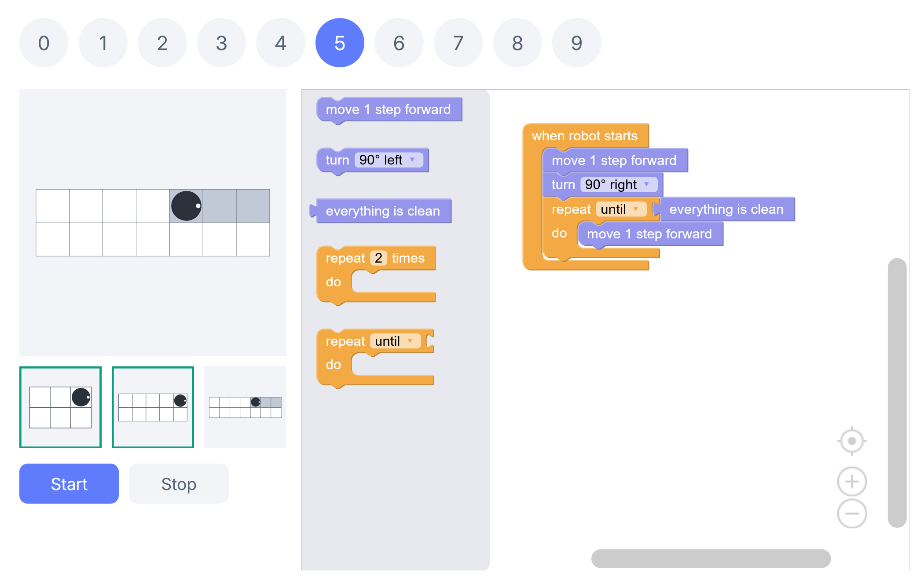This screenshot has width=924, height=585.
Task: Select first move 1 step forward in program
Action: point(615,160)
